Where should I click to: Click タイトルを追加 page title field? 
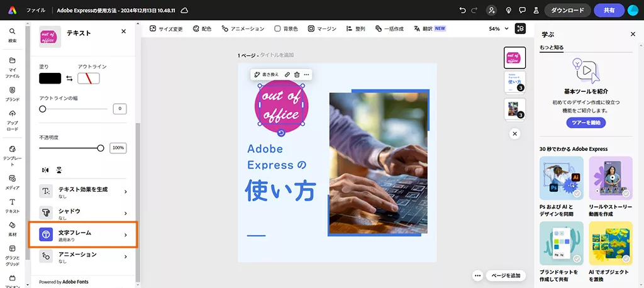tap(277, 55)
